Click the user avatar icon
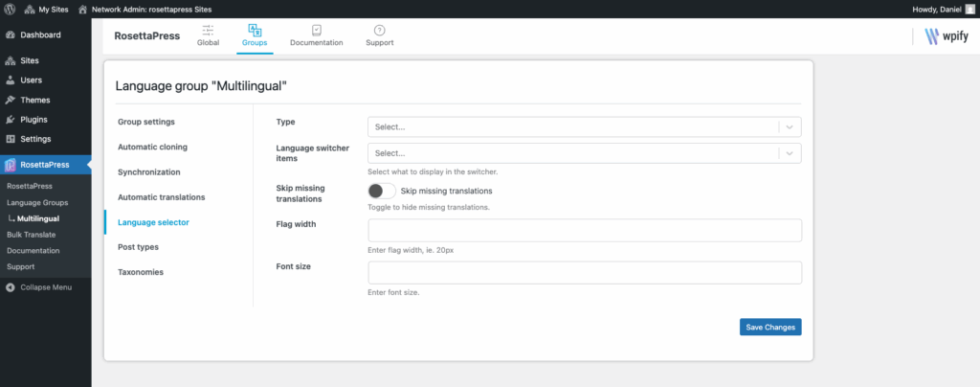This screenshot has height=387, width=980. click(x=969, y=10)
